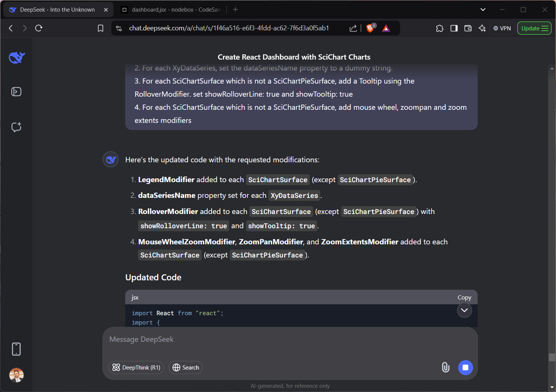Open Leo AI sparkle icon
The image size is (556, 392).
[482, 28]
